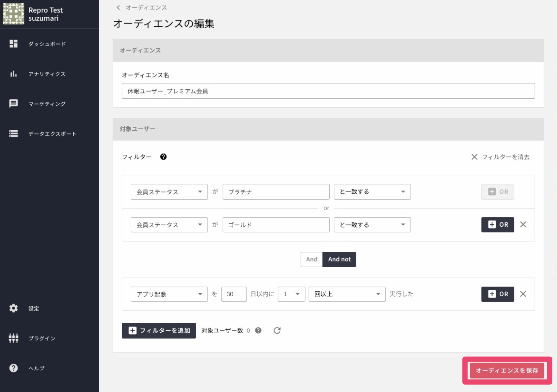Viewport: 557px width, 392px height.
Task: Select the And condition toggle
Action: [x=311, y=259]
